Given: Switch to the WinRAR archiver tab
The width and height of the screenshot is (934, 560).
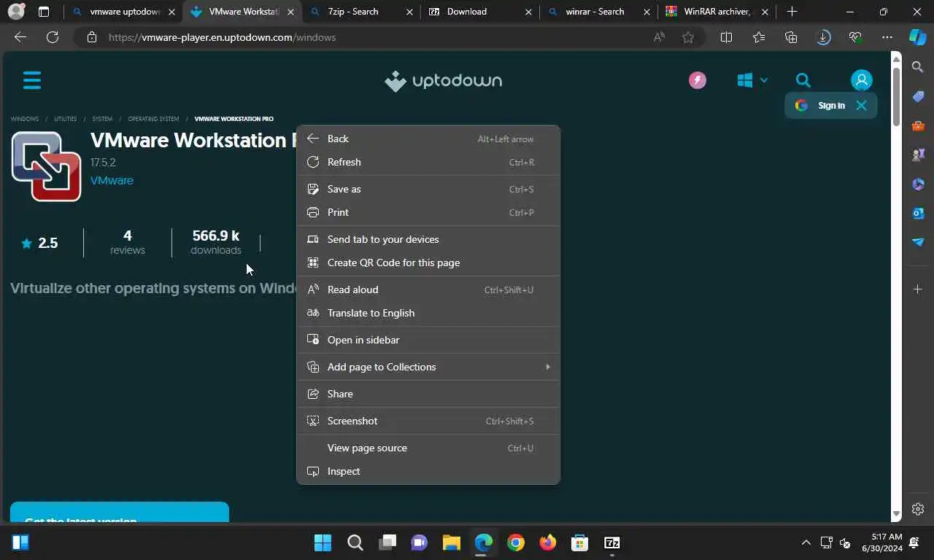Looking at the screenshot, I should click(x=717, y=12).
